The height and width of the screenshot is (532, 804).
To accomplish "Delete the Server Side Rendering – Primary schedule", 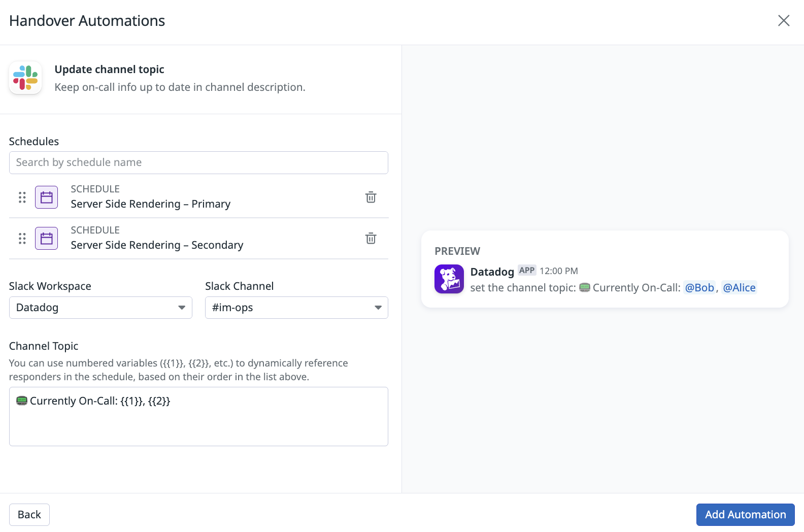I will tap(371, 197).
